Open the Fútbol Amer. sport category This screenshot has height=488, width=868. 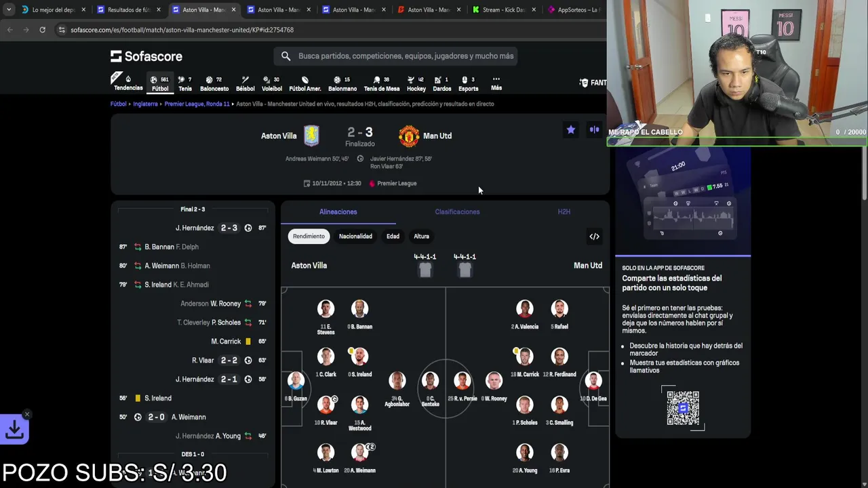click(305, 83)
